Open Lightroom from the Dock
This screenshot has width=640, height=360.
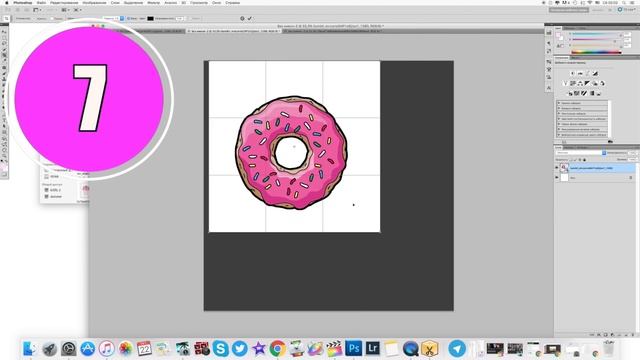click(372, 349)
